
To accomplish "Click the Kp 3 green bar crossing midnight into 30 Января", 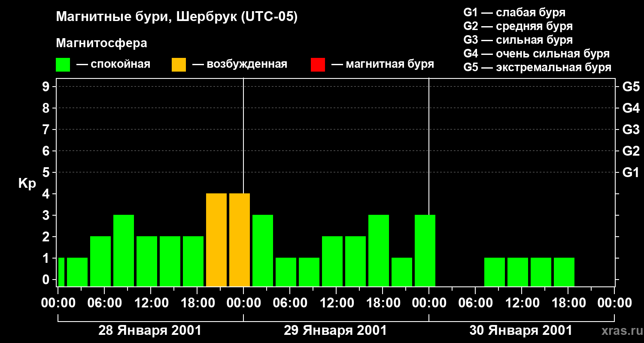I will point(425,250).
